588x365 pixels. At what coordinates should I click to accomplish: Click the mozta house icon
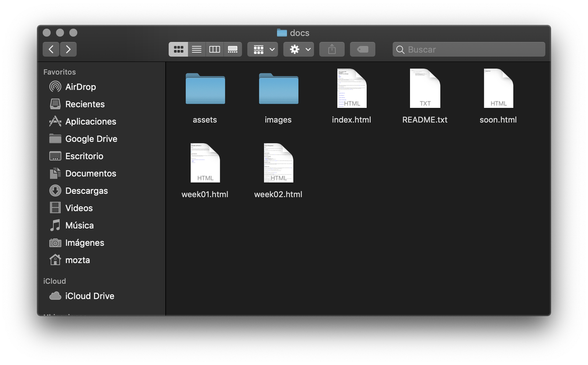(55, 259)
